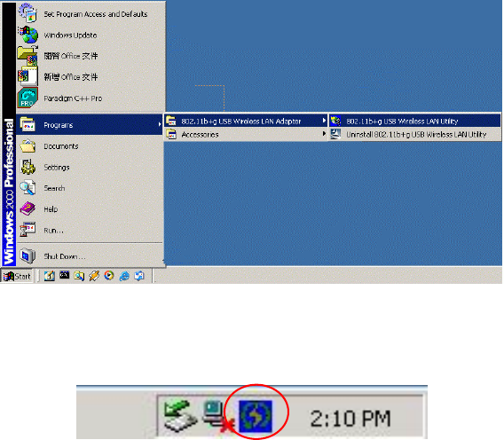Click the purple Help book icon
Viewport: 504px width, 440px height.
click(28, 209)
